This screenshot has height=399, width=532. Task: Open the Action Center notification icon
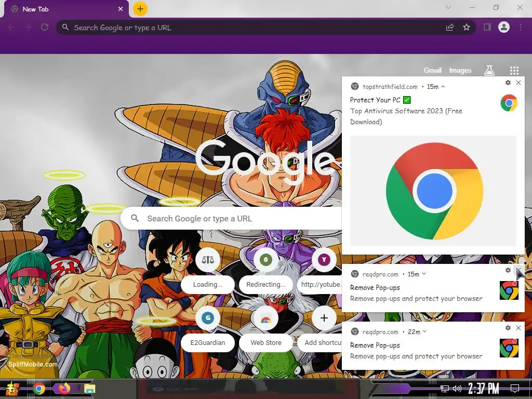pyautogui.click(x=515, y=389)
